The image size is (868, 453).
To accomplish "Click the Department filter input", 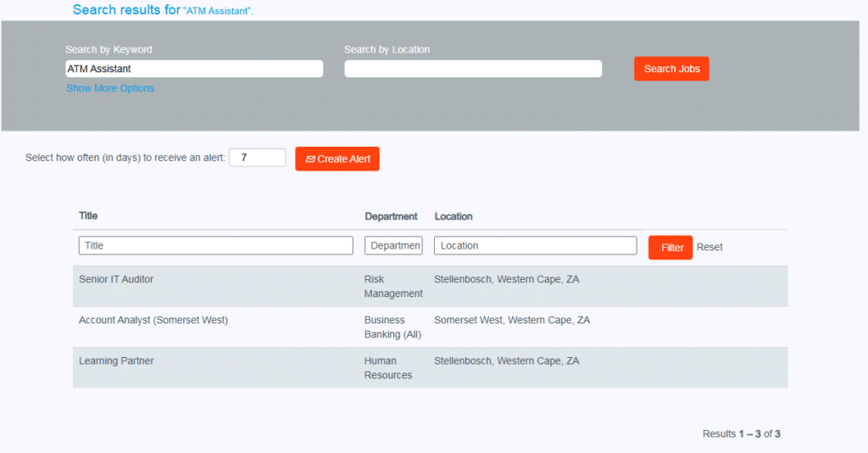I will pos(393,245).
